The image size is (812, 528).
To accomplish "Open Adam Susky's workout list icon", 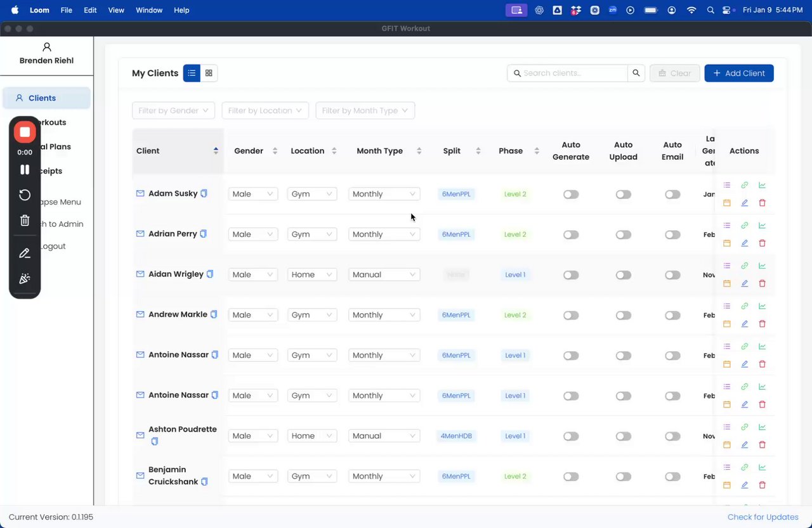I will 727,185.
